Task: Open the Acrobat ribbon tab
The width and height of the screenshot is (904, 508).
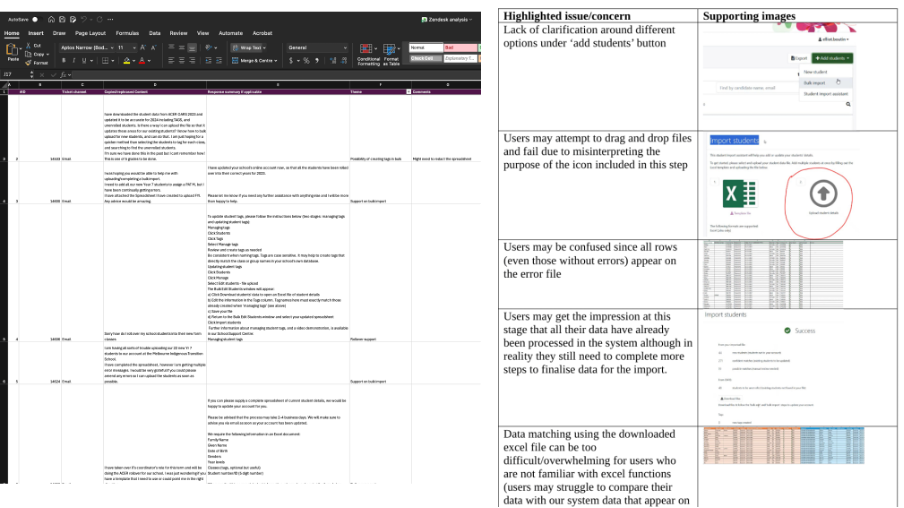Action: [x=262, y=33]
